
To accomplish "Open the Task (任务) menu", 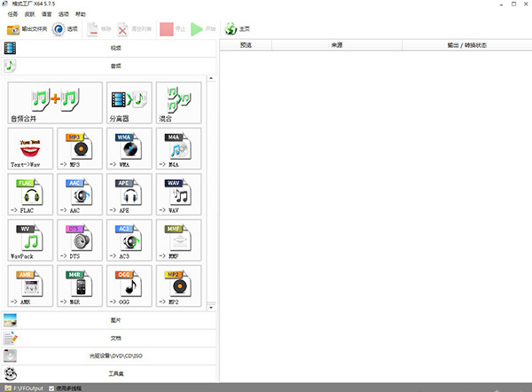I will (x=12, y=15).
